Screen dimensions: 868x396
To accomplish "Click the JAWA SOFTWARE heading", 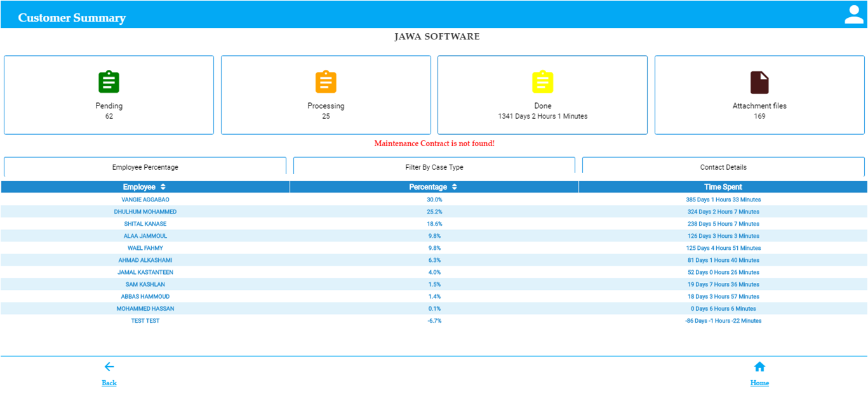I will point(437,37).
